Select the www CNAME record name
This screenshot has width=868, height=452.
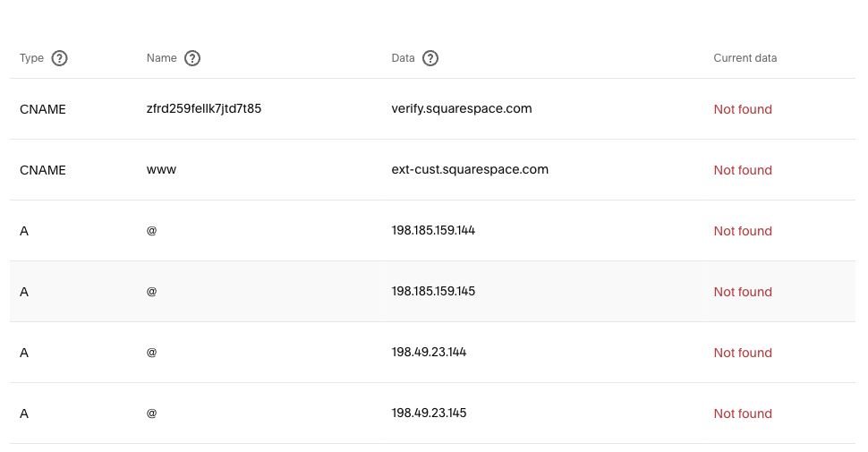(x=161, y=170)
